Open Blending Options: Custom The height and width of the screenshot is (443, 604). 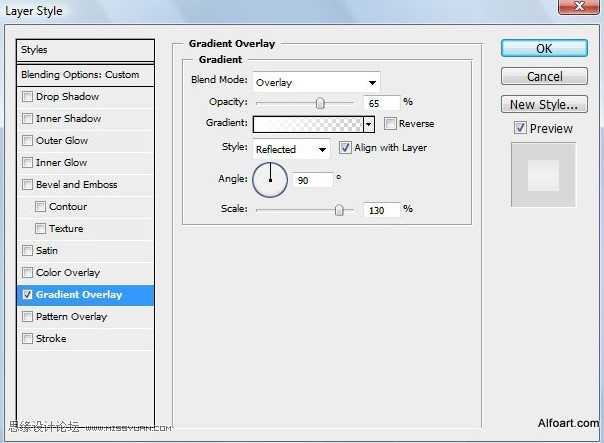pyautogui.click(x=85, y=75)
